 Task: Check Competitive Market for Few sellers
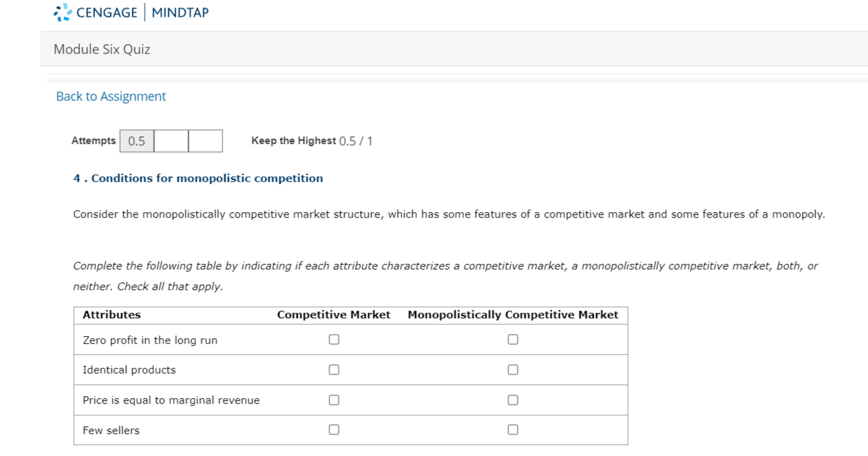[335, 430]
